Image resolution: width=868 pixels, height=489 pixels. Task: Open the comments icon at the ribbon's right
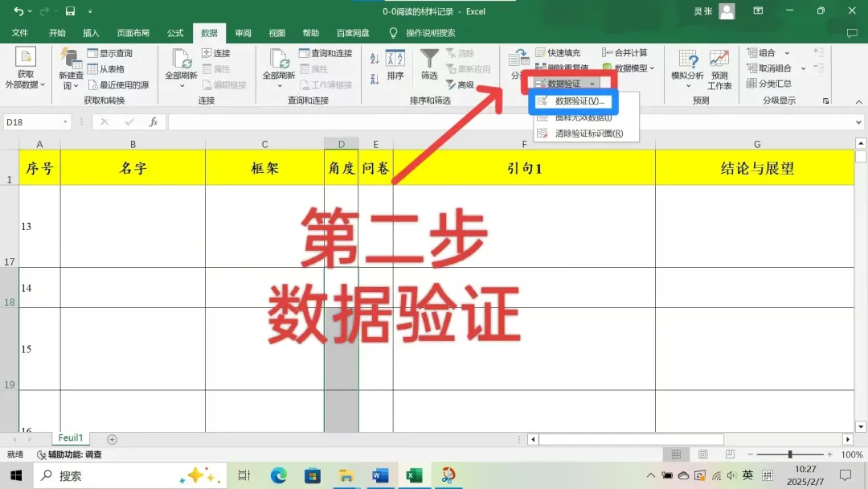[852, 33]
